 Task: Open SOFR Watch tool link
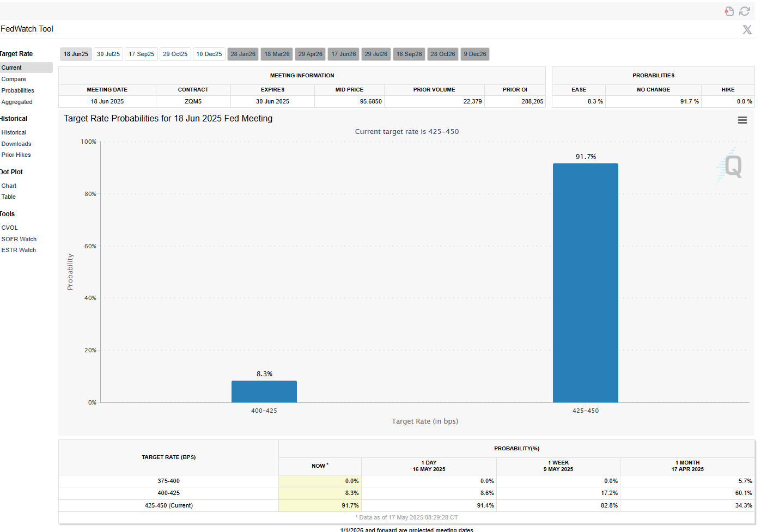coord(19,239)
